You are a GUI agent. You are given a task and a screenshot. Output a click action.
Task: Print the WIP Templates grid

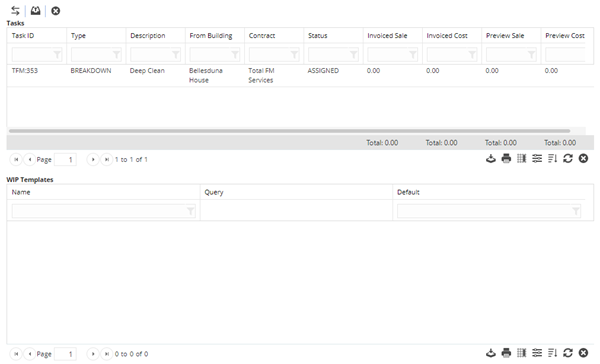point(506,353)
